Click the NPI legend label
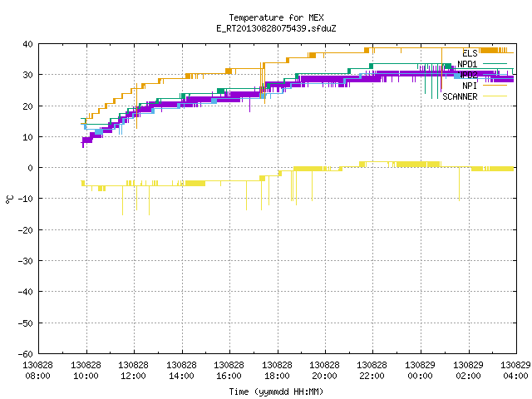 click(x=470, y=86)
